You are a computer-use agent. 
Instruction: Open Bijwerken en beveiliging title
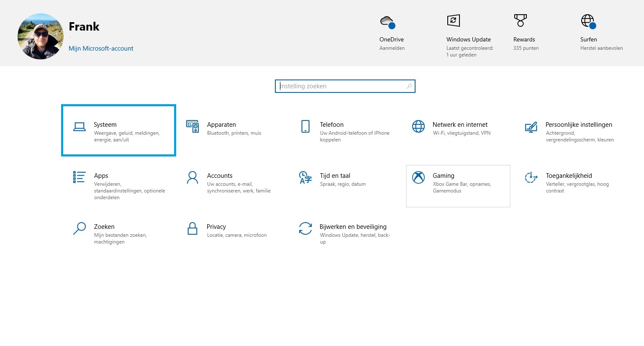coord(353,227)
